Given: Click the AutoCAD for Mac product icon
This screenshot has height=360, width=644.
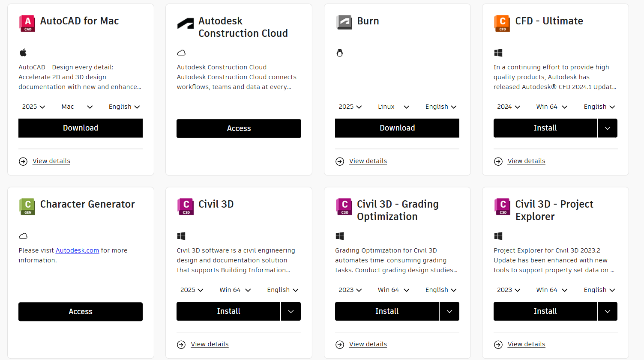Looking at the screenshot, I should point(27,23).
